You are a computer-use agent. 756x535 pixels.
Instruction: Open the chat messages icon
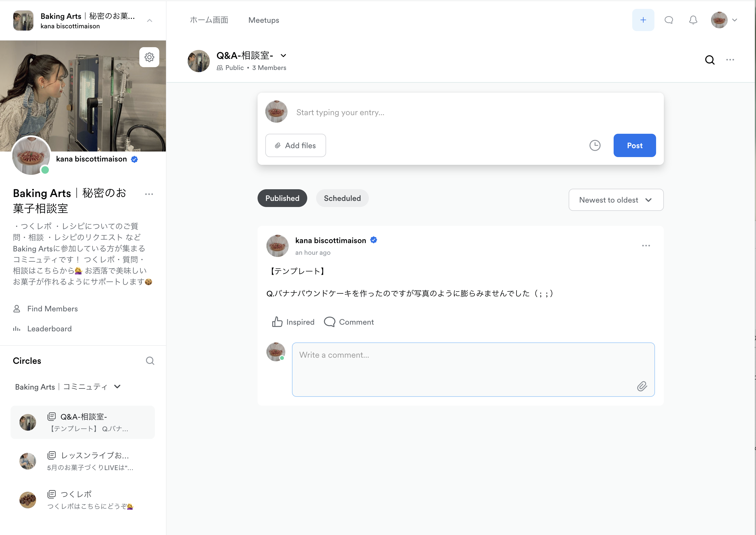pos(668,20)
